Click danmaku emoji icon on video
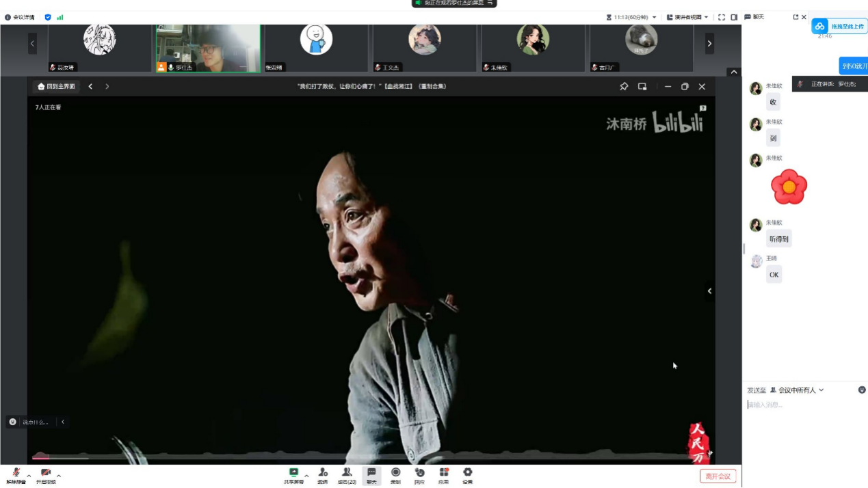The width and height of the screenshot is (868, 488). click(12, 422)
